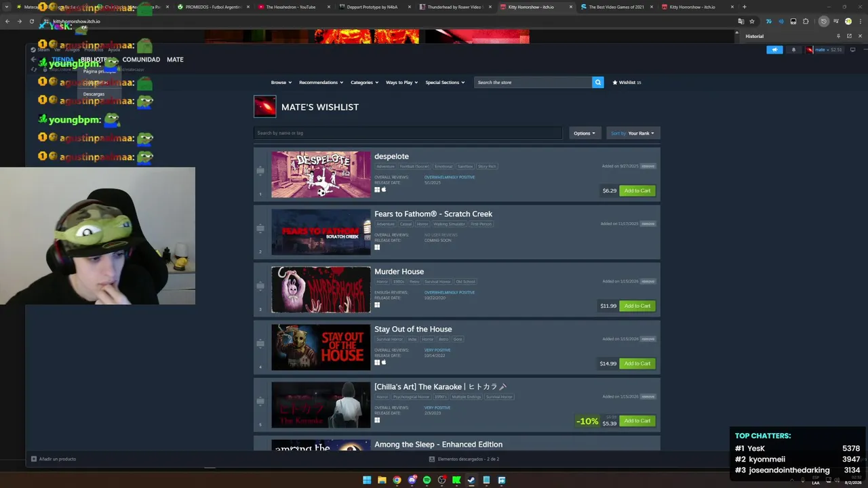The width and height of the screenshot is (868, 488).
Task: Open Chrome from the taskbar
Action: (x=397, y=480)
